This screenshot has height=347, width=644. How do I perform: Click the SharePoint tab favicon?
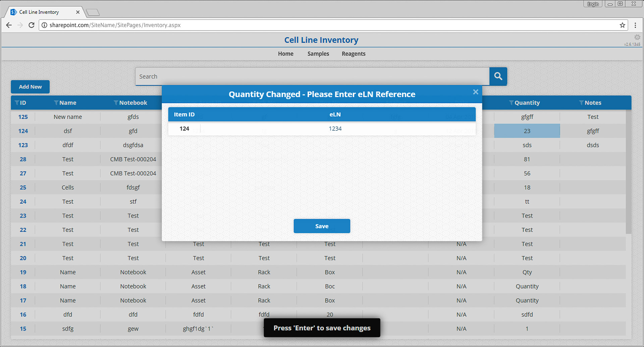14,12
